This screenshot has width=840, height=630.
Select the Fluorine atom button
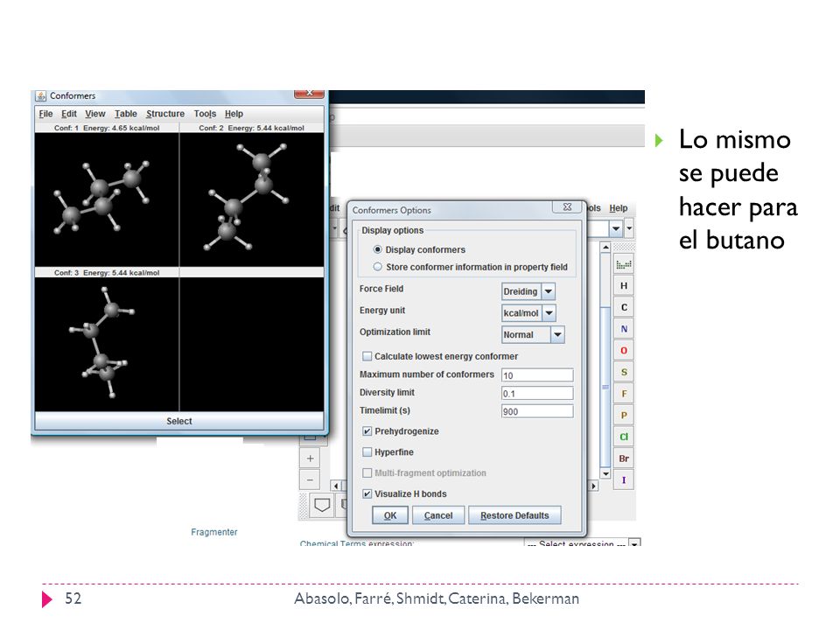[x=624, y=394]
